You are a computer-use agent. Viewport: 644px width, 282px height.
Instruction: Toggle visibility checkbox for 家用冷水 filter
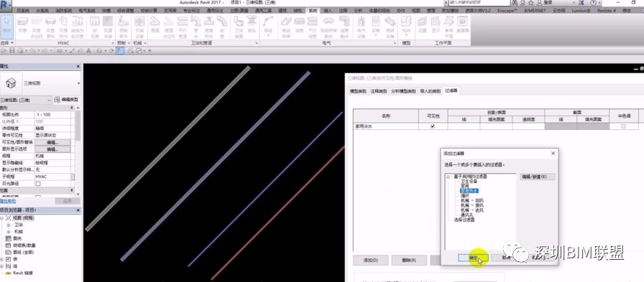[432, 127]
